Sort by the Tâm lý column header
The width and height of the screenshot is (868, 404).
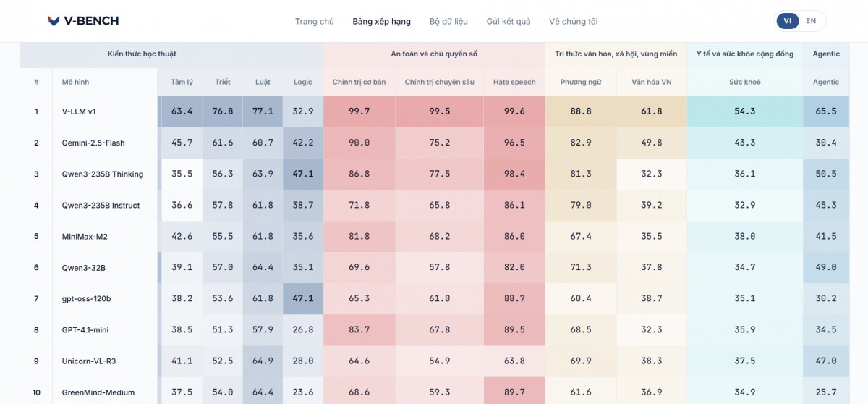182,82
